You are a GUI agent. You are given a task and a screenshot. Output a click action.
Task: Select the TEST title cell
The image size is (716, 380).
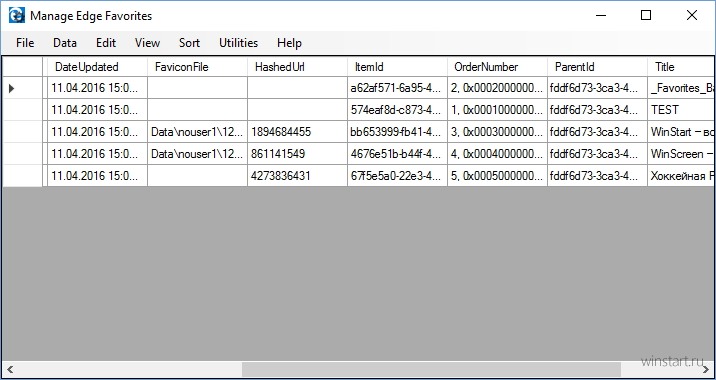[681, 110]
